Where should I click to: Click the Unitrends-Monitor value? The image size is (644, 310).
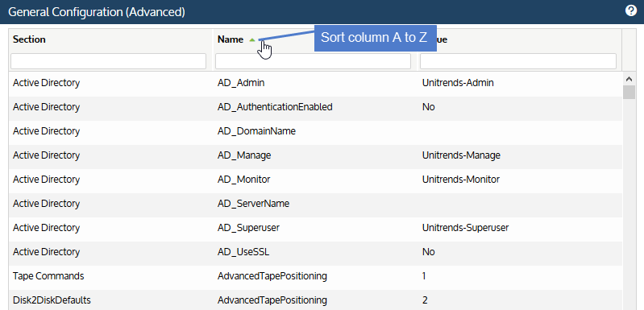(x=461, y=180)
